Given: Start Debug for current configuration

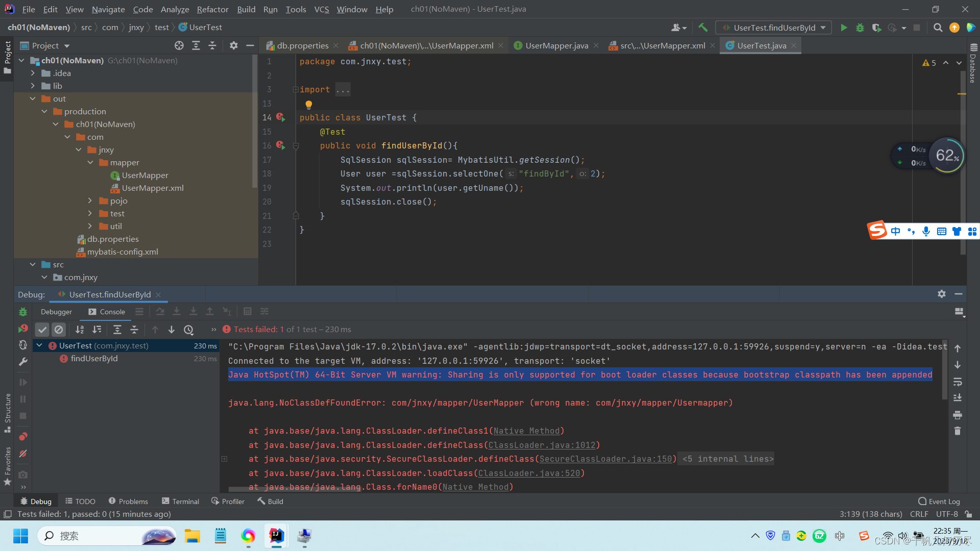Looking at the screenshot, I should pos(860,28).
